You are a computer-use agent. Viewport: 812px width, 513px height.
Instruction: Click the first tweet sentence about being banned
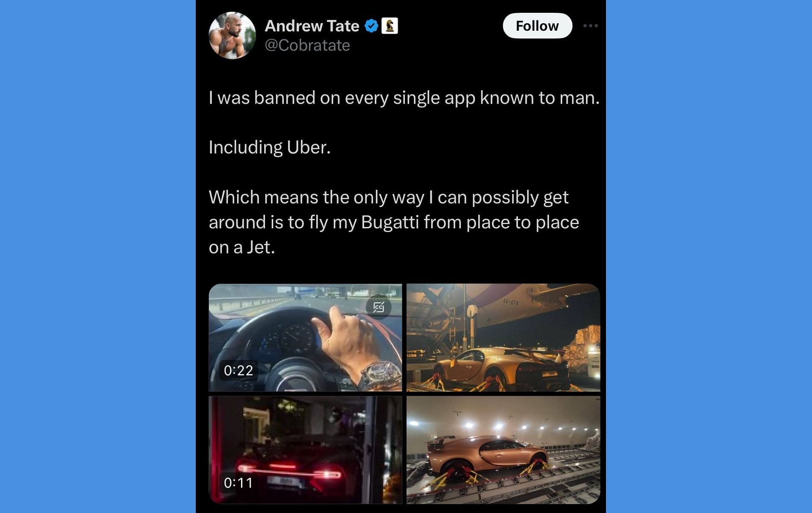pyautogui.click(x=404, y=98)
